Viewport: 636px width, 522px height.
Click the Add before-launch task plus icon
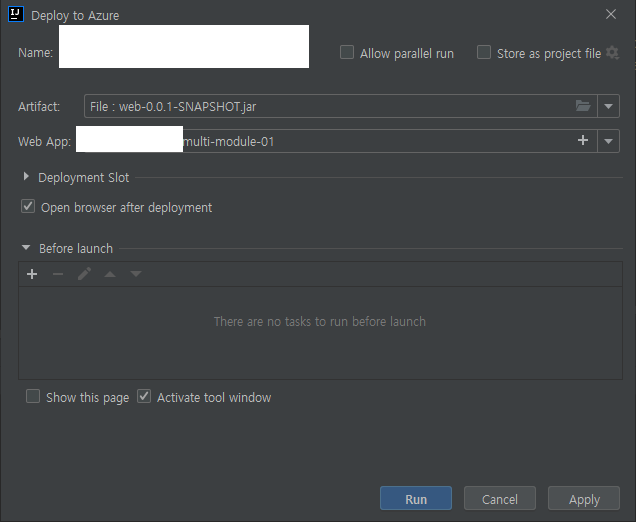[x=32, y=274]
